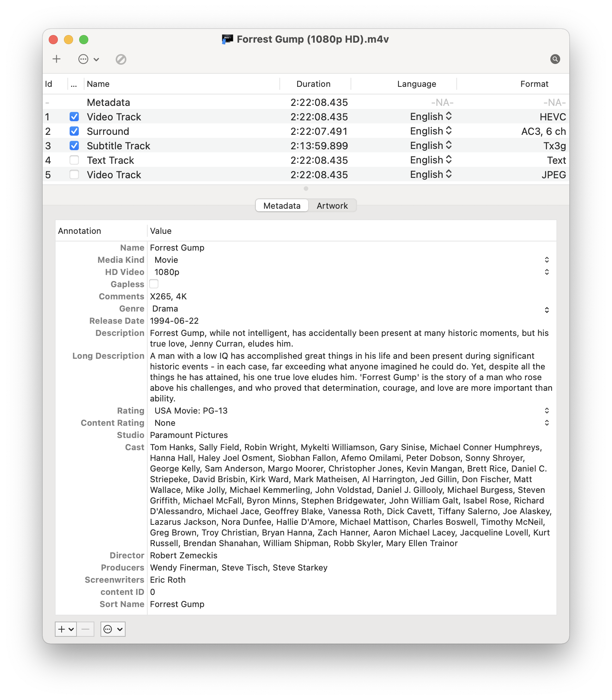
Task: Select the Subtitle Track row
Action: pyautogui.click(x=306, y=145)
